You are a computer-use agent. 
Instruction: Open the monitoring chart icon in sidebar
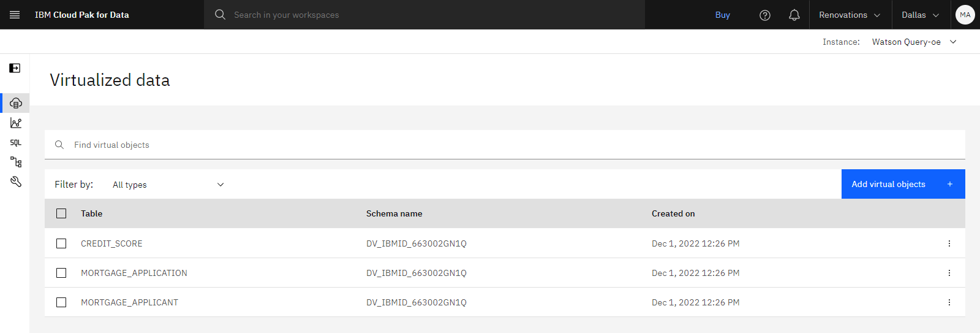point(16,123)
